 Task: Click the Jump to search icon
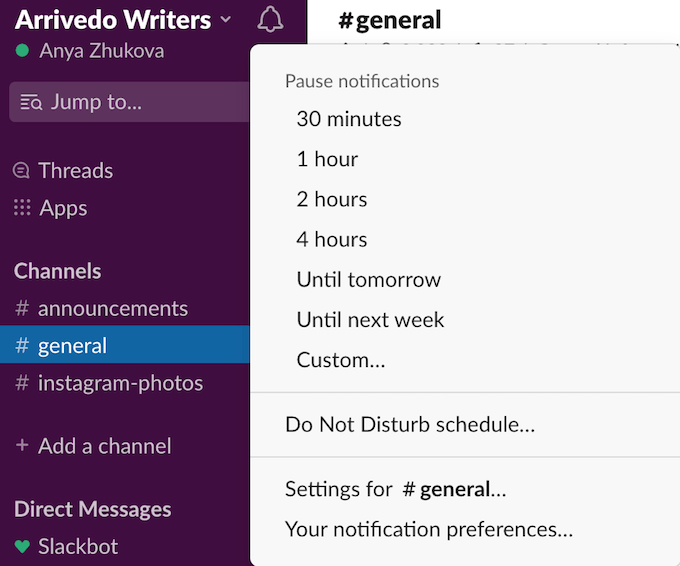[x=31, y=102]
